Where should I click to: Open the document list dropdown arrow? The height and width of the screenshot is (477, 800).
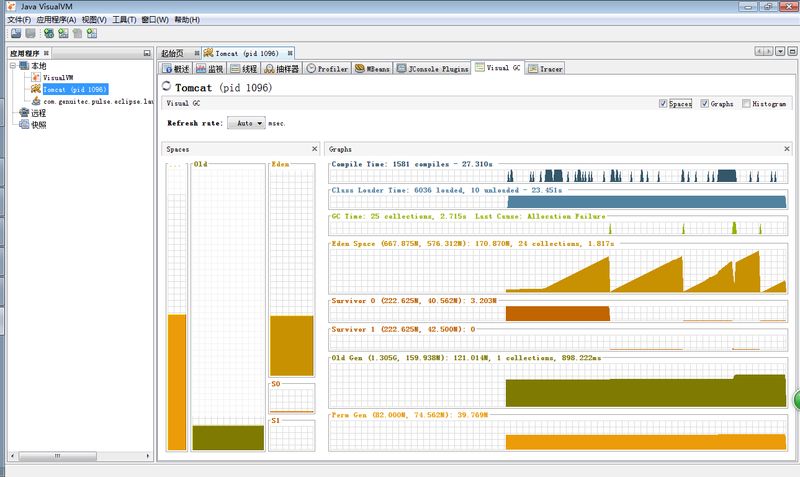(x=780, y=52)
